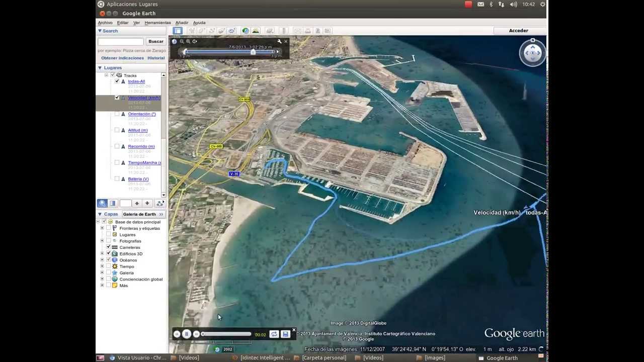This screenshot has height=362, width=644.
Task: Toggle the tour repeat loop button
Action: coord(274,334)
